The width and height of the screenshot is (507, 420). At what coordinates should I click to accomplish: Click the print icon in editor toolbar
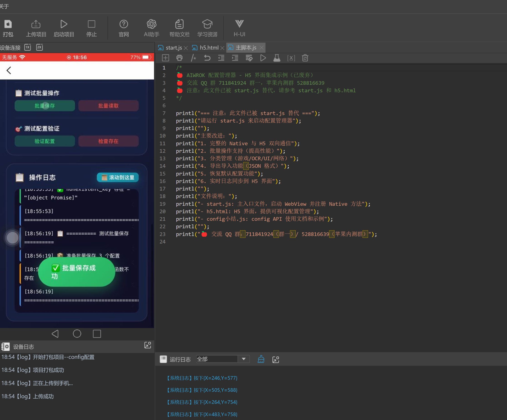(179, 58)
